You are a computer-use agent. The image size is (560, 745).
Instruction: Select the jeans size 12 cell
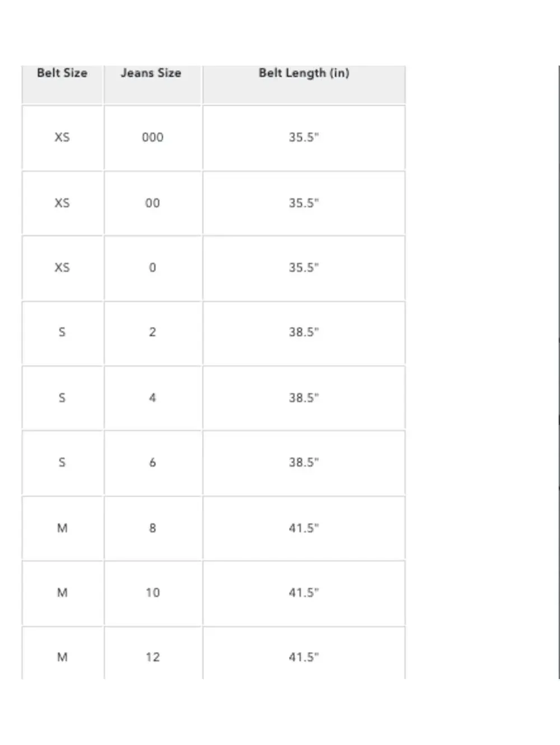pyautogui.click(x=152, y=653)
